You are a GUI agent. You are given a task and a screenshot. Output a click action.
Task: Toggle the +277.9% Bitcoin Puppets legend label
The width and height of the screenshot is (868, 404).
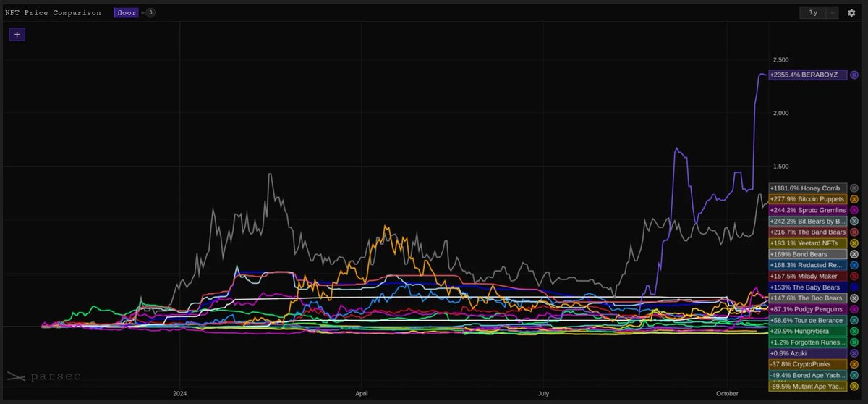click(807, 199)
